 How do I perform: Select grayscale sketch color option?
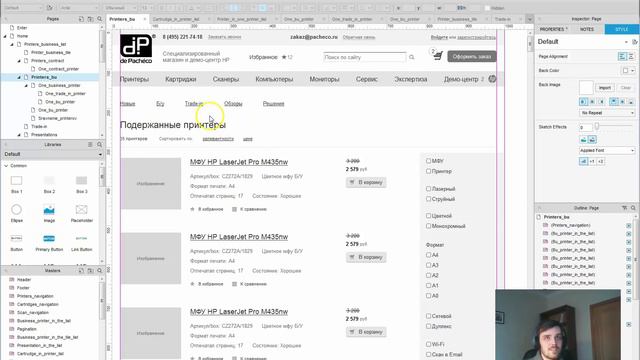click(x=592, y=140)
